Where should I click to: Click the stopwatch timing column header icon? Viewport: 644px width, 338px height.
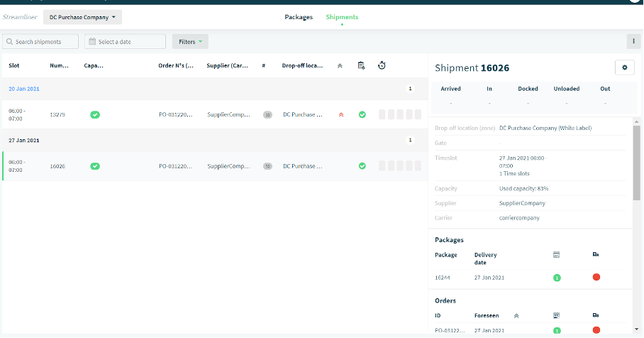382,65
